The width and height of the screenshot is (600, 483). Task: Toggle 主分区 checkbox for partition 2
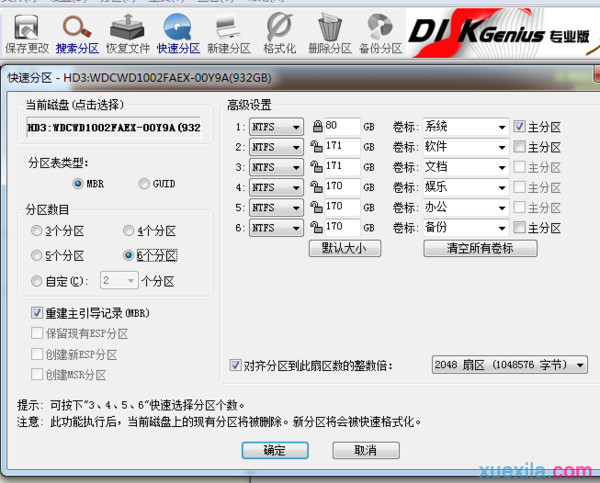point(519,147)
